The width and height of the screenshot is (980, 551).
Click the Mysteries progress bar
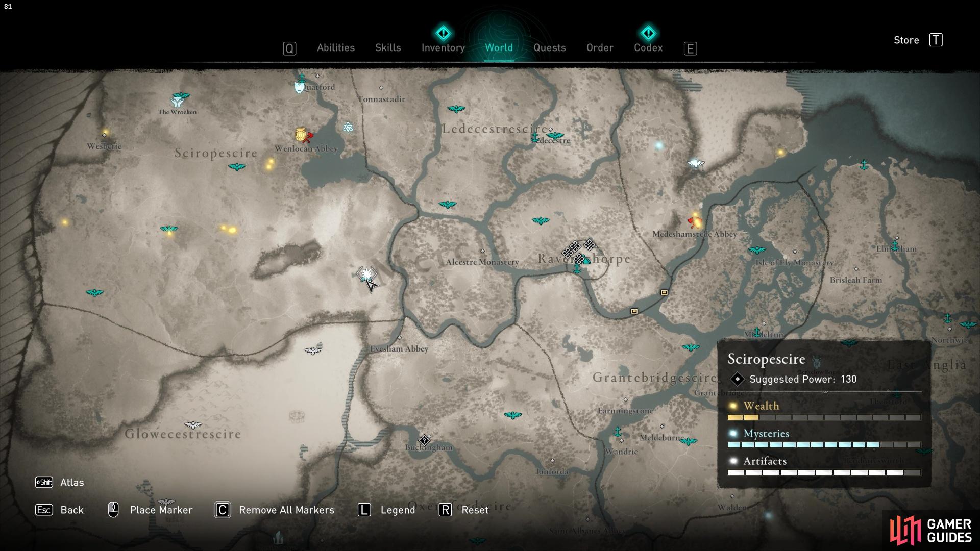pyautogui.click(x=824, y=445)
